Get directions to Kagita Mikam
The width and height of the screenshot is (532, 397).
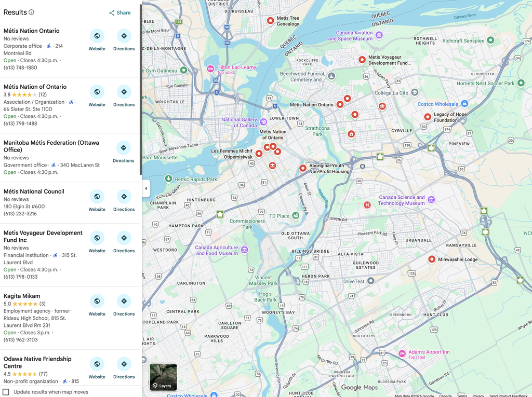tap(124, 301)
